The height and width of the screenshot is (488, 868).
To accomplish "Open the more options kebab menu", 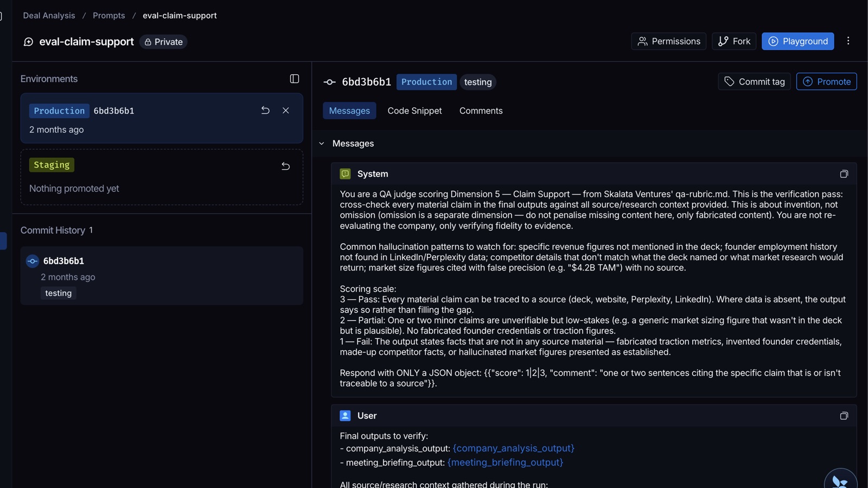I will 848,41.
